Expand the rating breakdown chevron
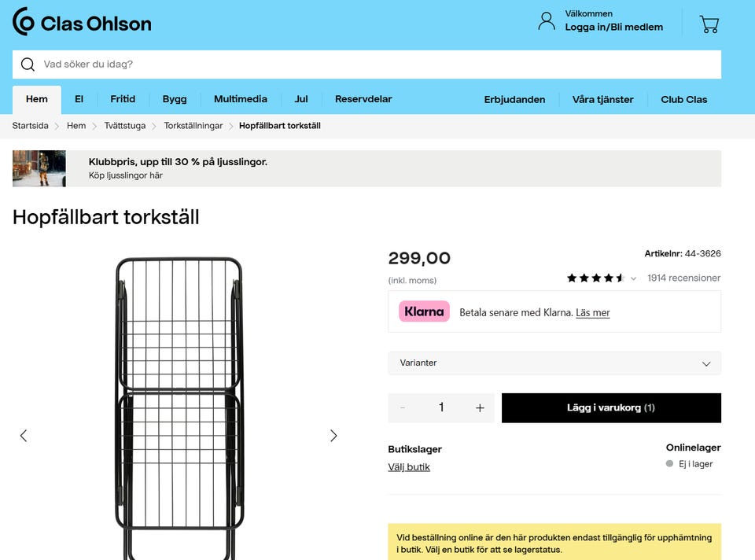Image resolution: width=755 pixels, height=560 pixels. coord(634,278)
